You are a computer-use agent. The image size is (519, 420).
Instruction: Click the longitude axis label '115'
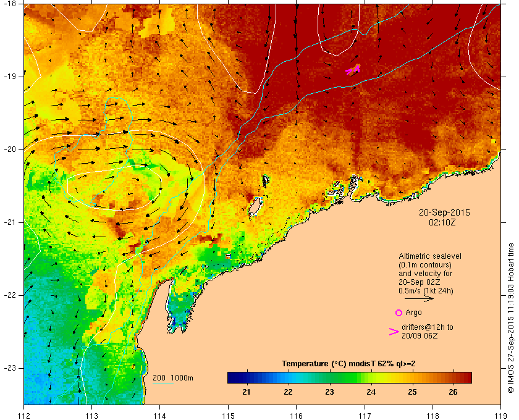click(228, 416)
